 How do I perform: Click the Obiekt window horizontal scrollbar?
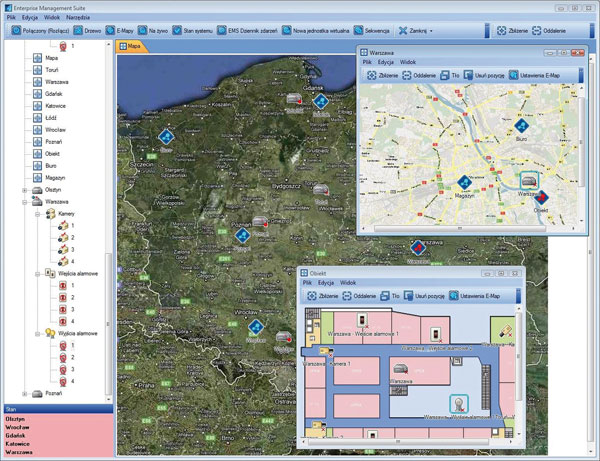(x=398, y=442)
